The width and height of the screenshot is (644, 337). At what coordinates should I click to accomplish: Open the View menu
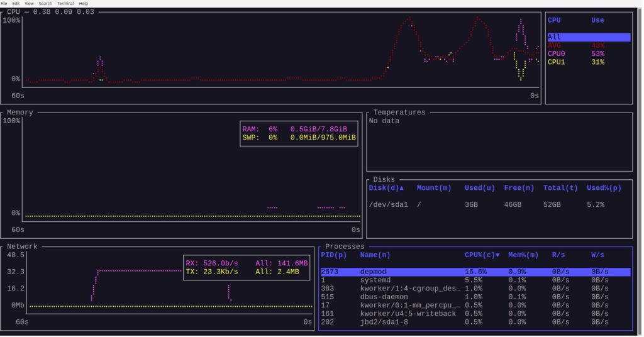coord(29,3)
